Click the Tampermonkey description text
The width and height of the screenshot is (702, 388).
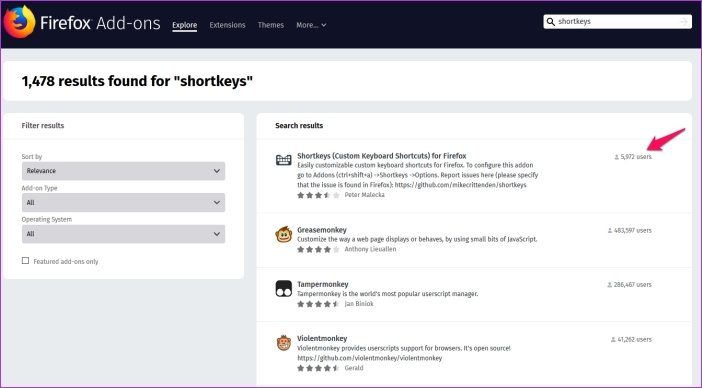point(388,294)
